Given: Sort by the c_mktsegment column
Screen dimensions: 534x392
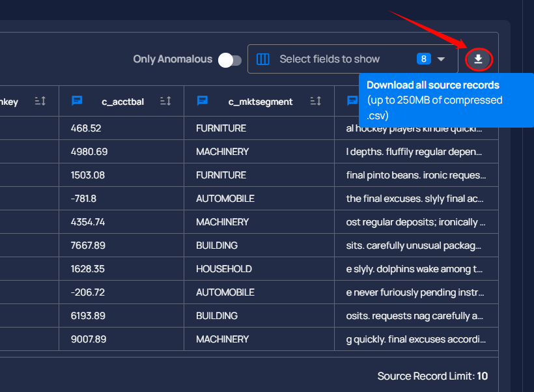Looking at the screenshot, I should (316, 101).
